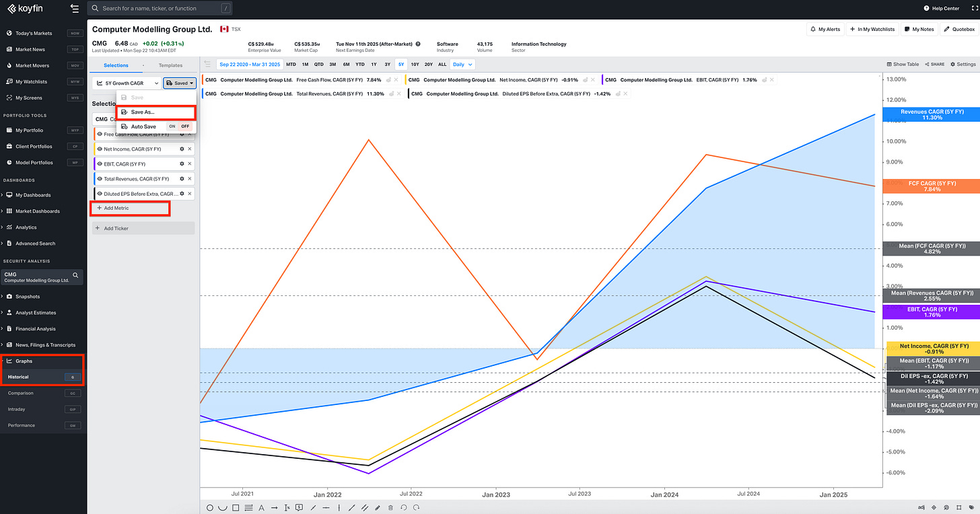Click the search name, ticker, or function field
Image resolution: width=980 pixels, height=514 pixels.
161,8
